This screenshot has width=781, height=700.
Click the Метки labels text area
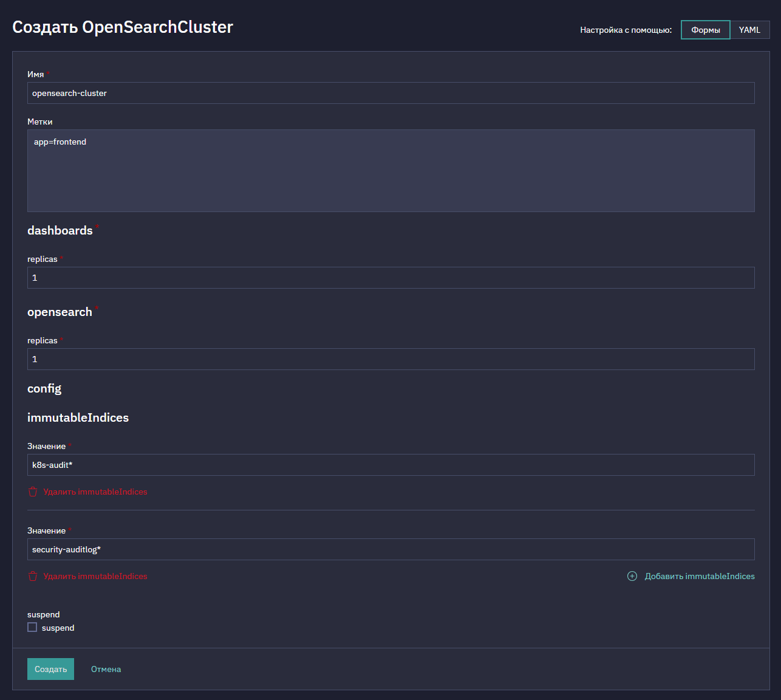391,171
